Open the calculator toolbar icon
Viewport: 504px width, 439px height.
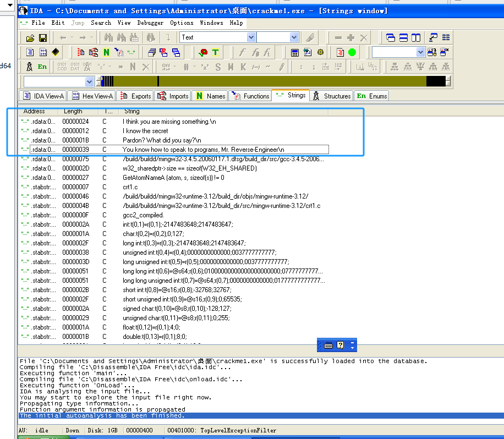pos(295,52)
